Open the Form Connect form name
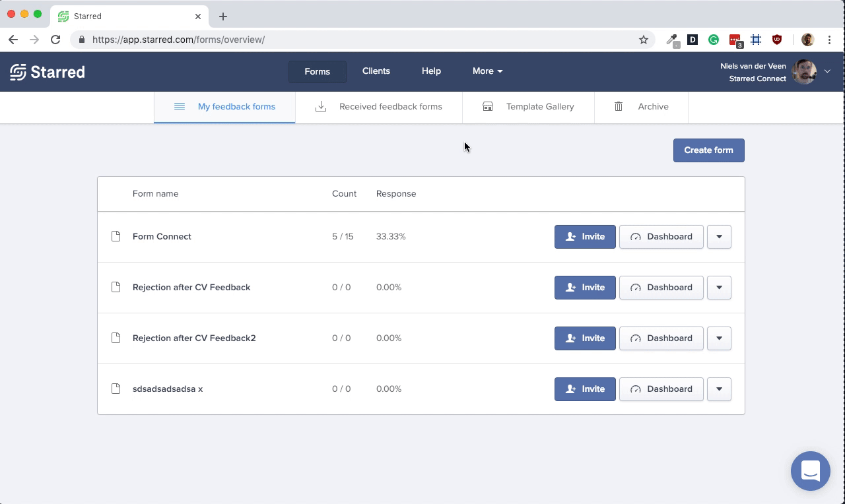845x504 pixels. [162, 236]
